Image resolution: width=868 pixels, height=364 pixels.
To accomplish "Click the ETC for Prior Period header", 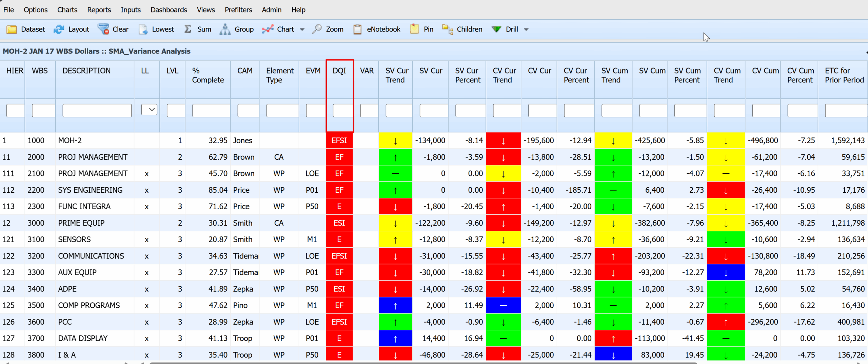I will point(844,75).
